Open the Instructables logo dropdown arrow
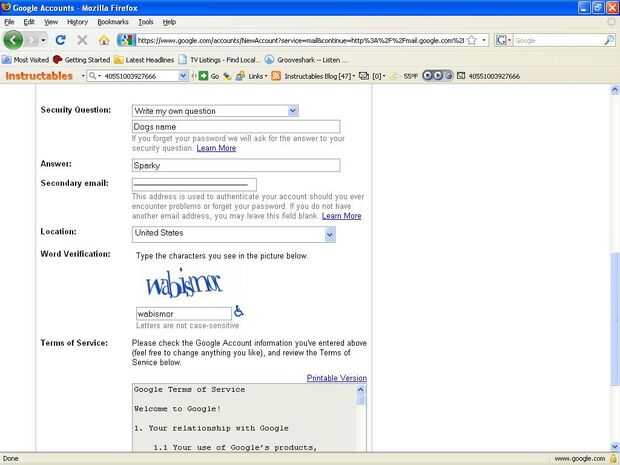 [83, 76]
